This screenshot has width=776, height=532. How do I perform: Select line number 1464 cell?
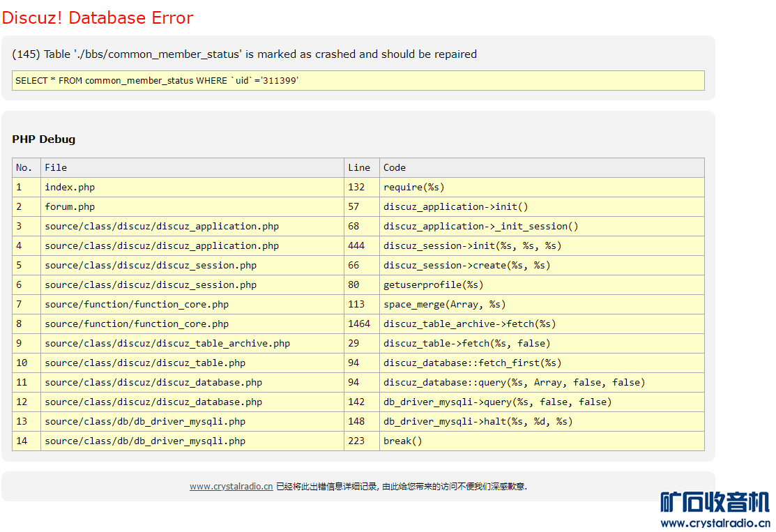click(362, 324)
